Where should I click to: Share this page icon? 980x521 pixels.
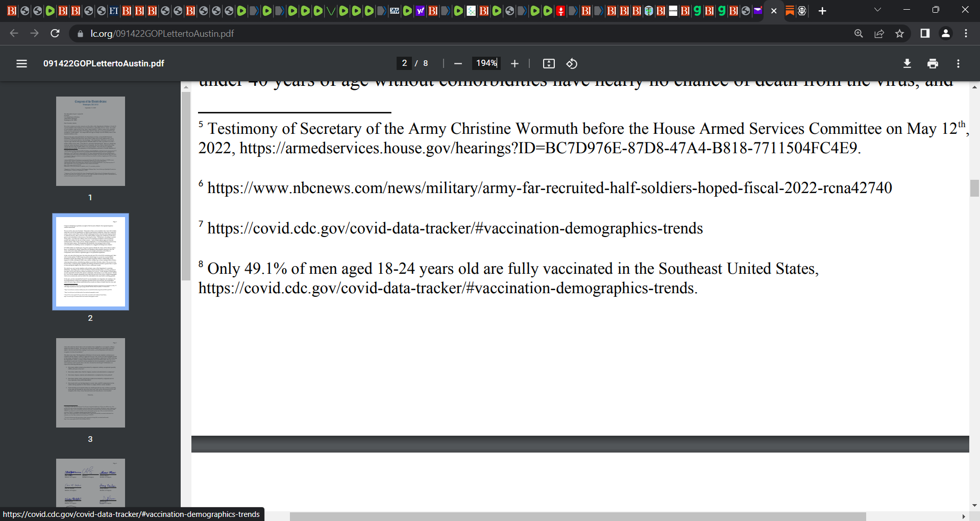[x=879, y=33]
